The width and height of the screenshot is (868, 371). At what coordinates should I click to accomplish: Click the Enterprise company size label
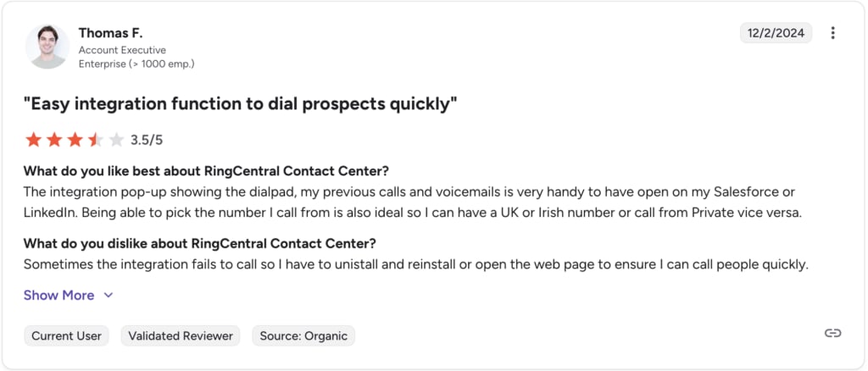[136, 64]
